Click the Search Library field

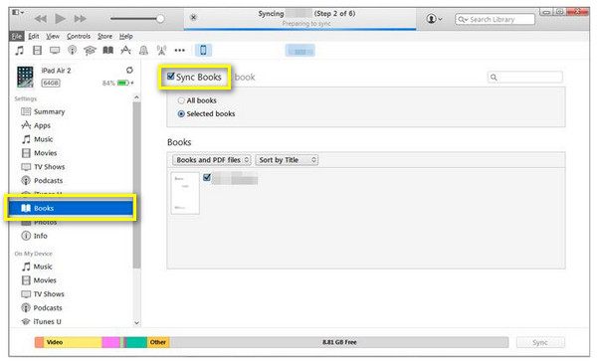point(495,19)
